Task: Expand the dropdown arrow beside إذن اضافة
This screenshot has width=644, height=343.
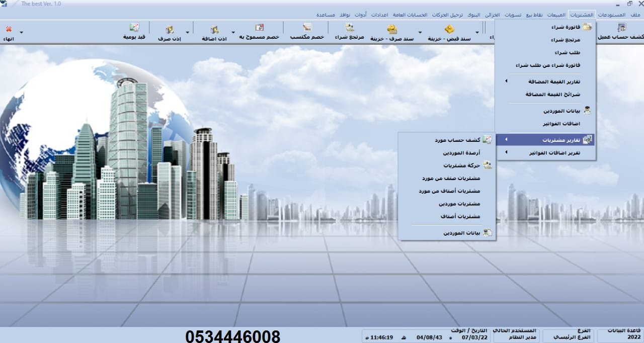Action: click(232, 33)
